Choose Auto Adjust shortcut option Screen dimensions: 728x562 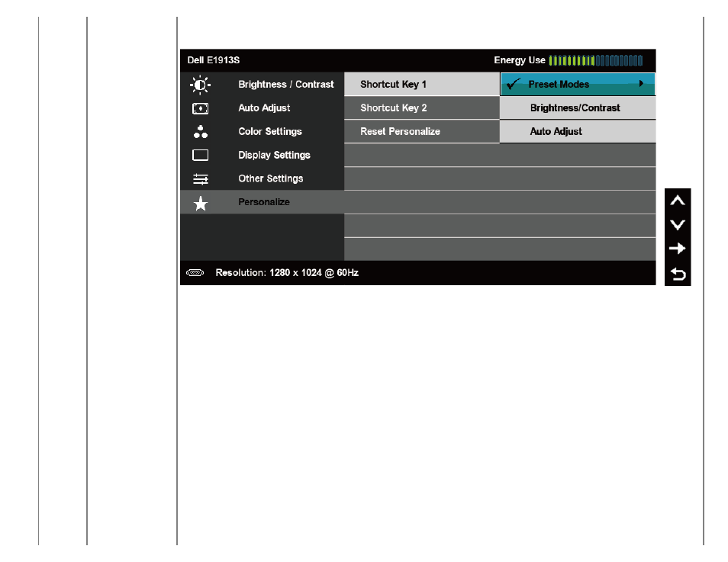coord(578,132)
